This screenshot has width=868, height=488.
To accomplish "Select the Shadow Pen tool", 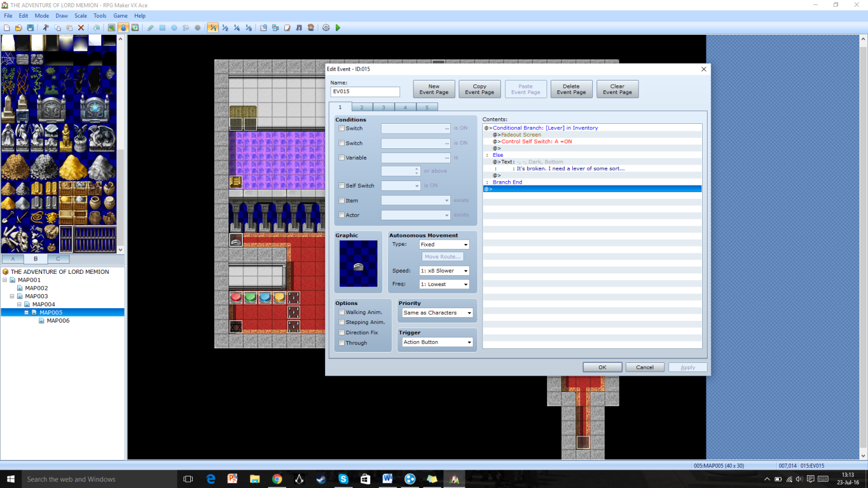I will click(x=198, y=27).
